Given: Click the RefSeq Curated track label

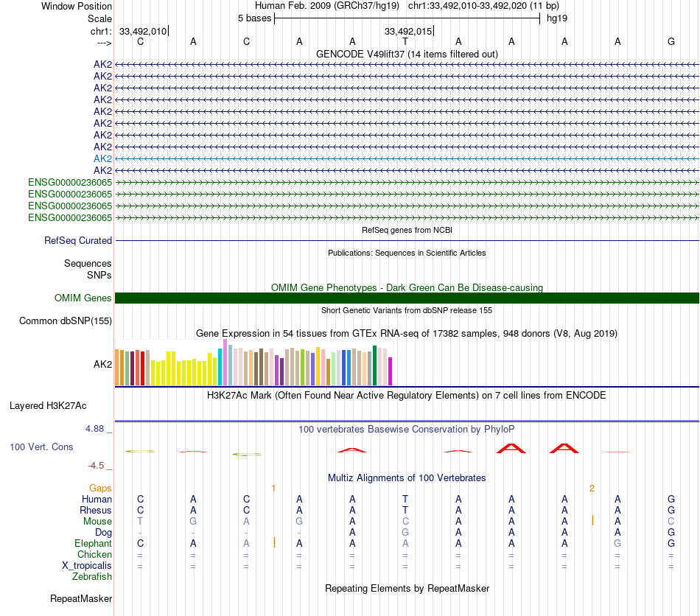Looking at the screenshot, I should 78,240.
